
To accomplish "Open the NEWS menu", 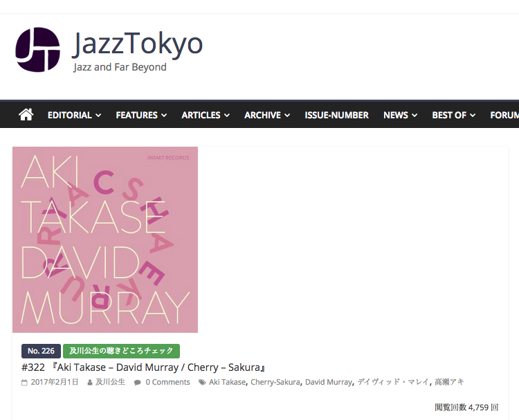I will pyautogui.click(x=400, y=115).
